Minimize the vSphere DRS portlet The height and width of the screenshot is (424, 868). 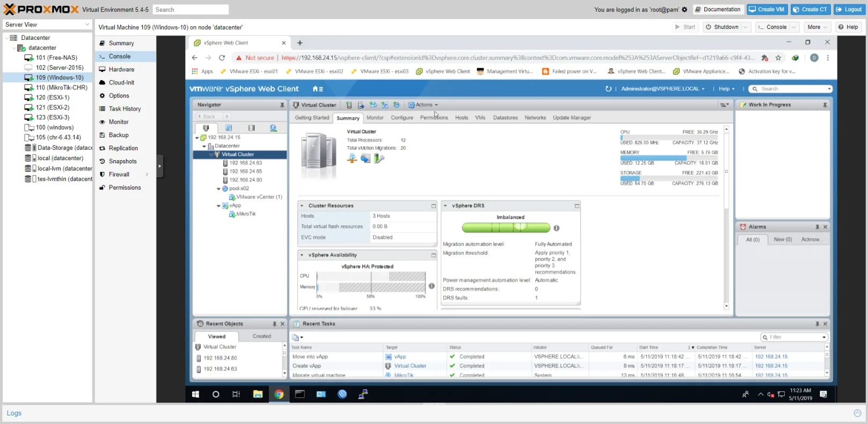tap(577, 206)
